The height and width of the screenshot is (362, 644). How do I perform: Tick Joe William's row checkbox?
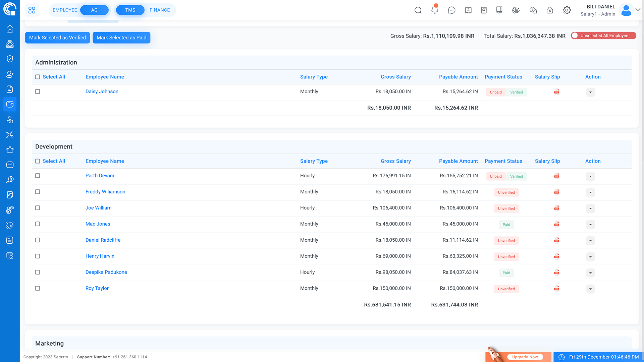[x=38, y=208]
